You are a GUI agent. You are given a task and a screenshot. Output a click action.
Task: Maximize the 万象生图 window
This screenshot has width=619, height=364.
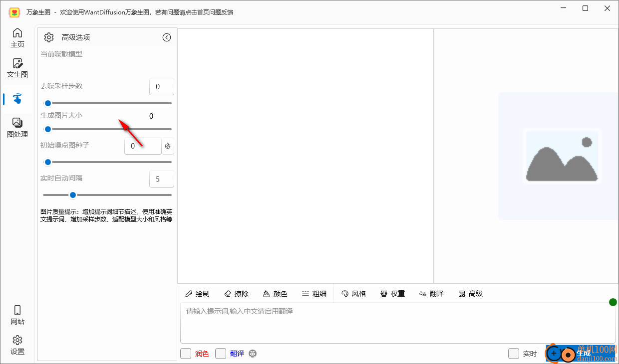pos(585,8)
